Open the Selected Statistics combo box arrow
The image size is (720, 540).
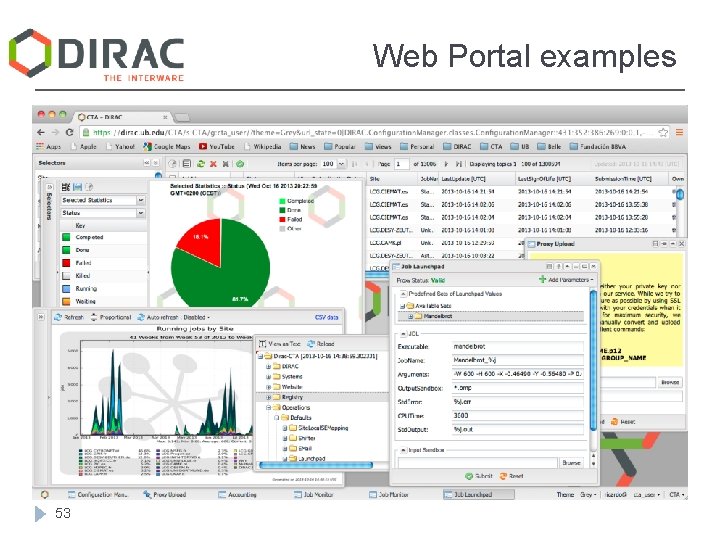[141, 200]
